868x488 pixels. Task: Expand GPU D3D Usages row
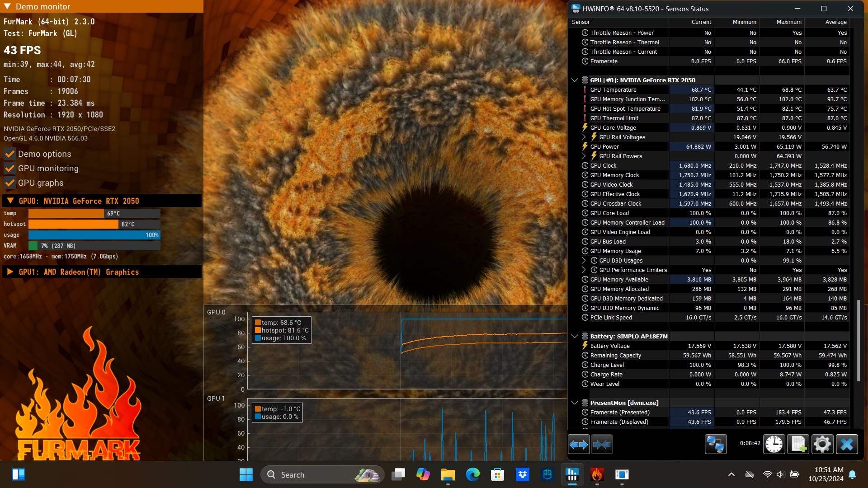coord(584,260)
